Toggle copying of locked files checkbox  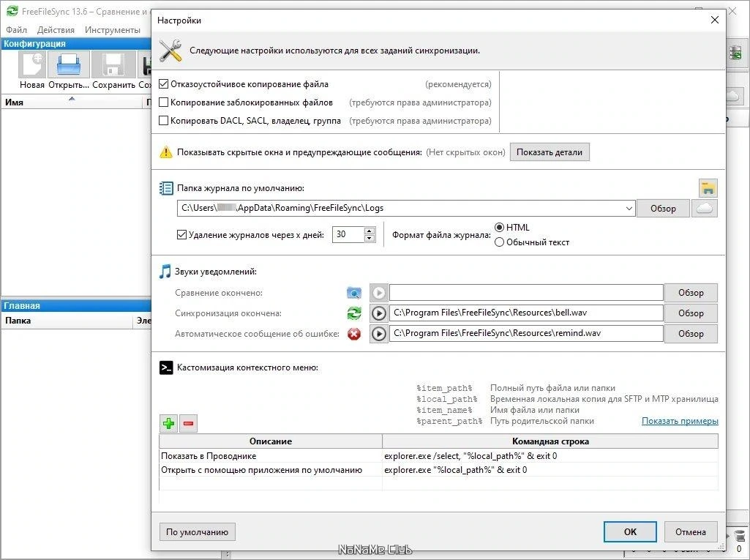tap(163, 102)
